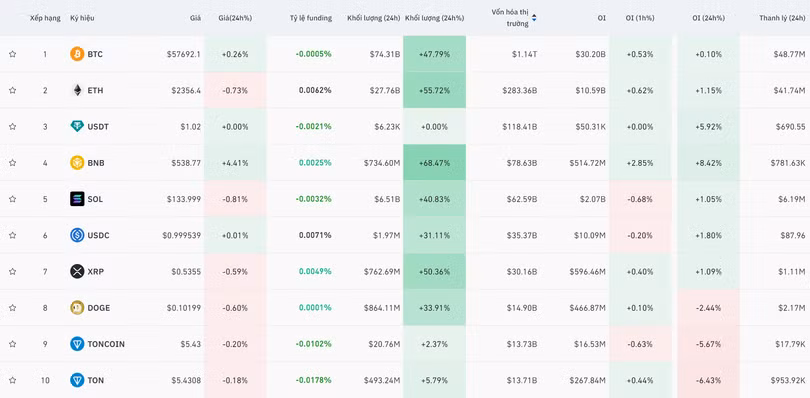Click SOL OI 1h change -0.68%
The width and height of the screenshot is (810, 398).
(x=640, y=198)
